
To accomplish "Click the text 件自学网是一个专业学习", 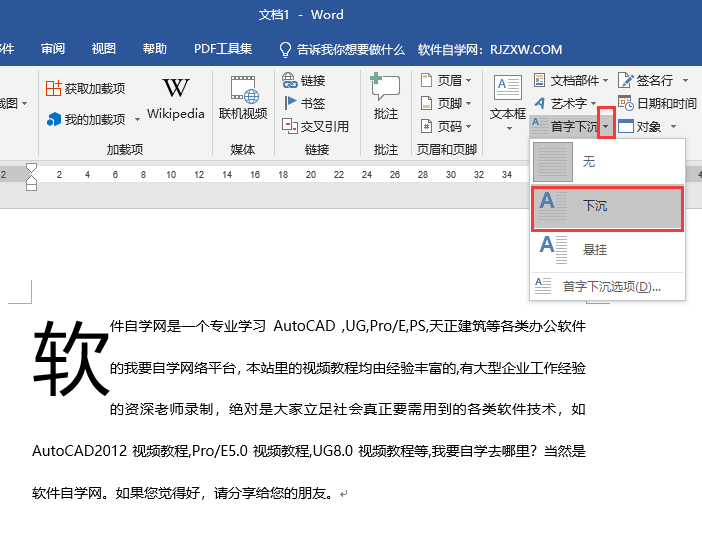I will [188, 326].
